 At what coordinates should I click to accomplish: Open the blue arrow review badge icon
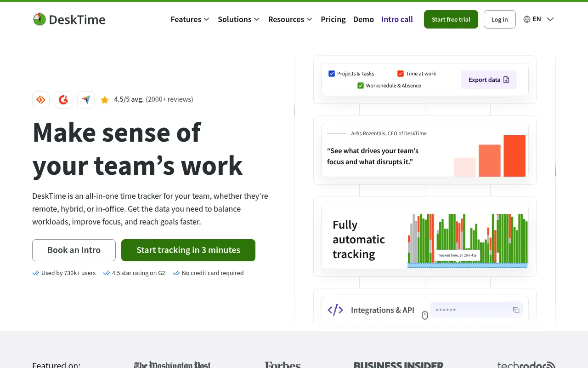86,99
